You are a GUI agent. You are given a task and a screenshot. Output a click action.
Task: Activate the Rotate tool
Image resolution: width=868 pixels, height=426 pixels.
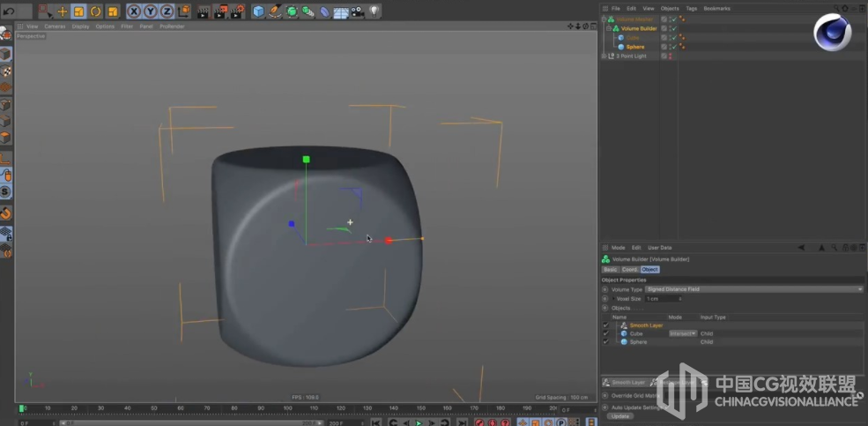click(96, 11)
